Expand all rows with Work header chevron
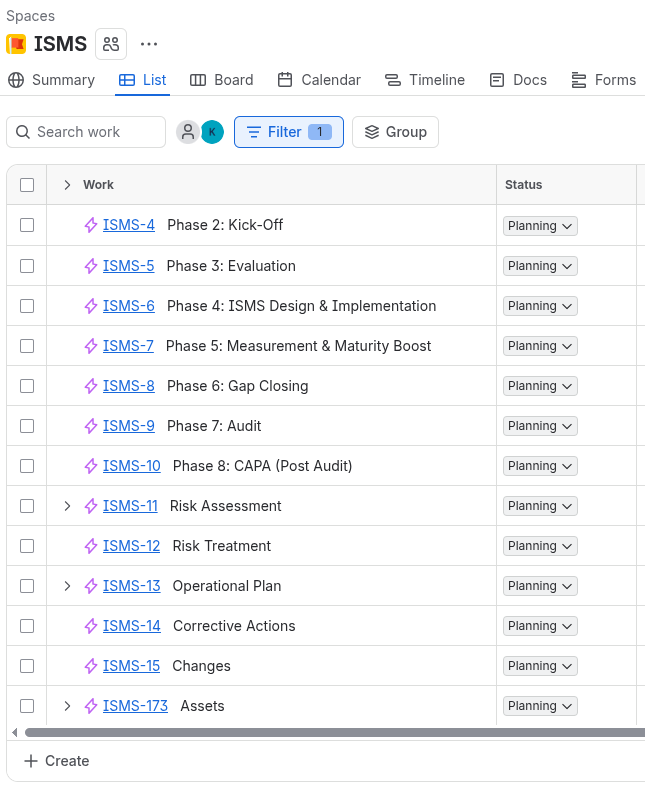645x789 pixels. click(x=67, y=185)
